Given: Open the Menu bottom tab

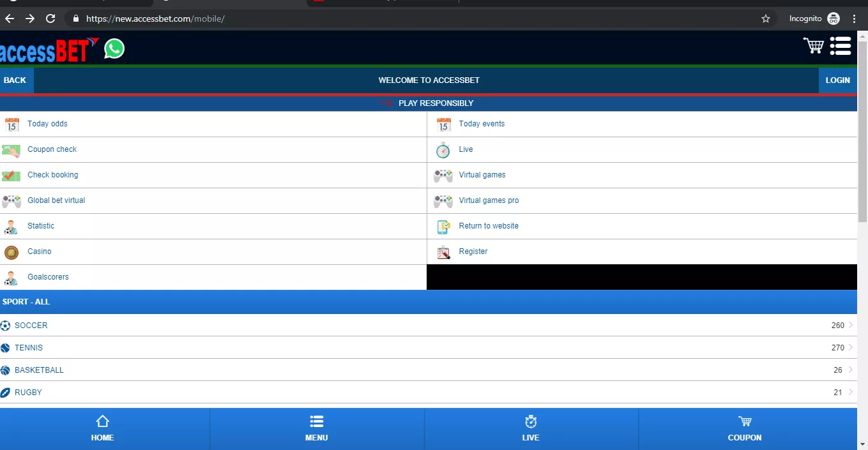Looking at the screenshot, I should click(316, 429).
